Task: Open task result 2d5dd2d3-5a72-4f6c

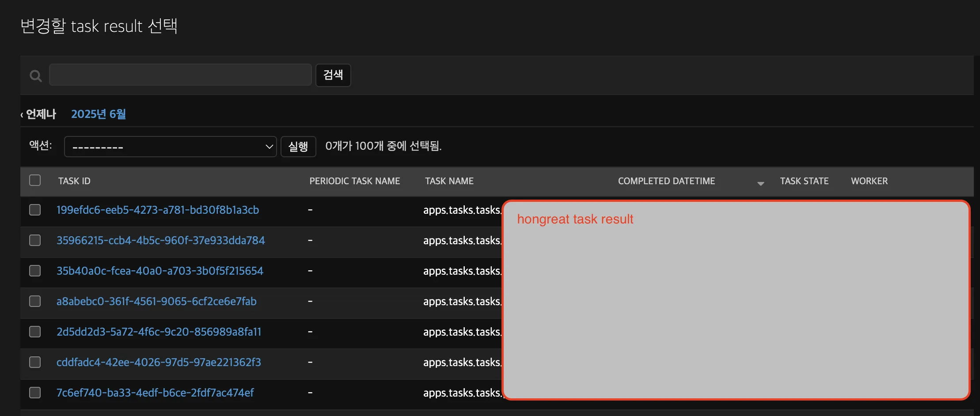Action: tap(159, 332)
